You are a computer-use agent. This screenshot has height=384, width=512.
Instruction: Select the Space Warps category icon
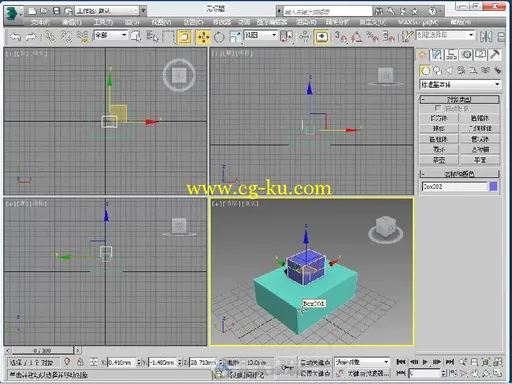(485, 70)
